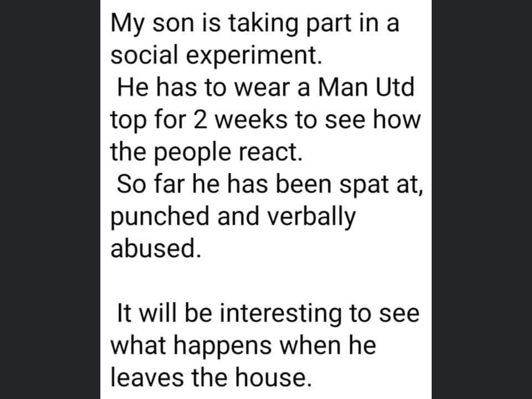Image resolution: width=532 pixels, height=399 pixels.
Task: Click the punchline "leaves the house."
Action: tap(208, 378)
